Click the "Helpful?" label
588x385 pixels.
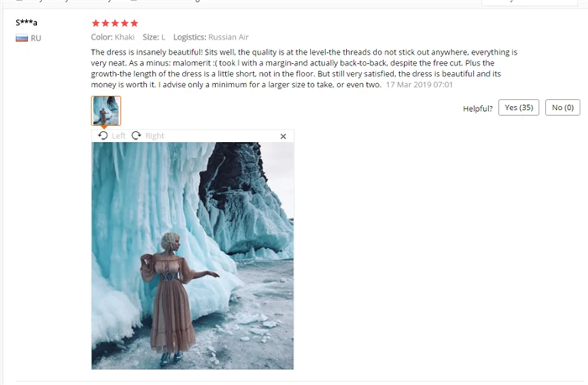tap(478, 108)
